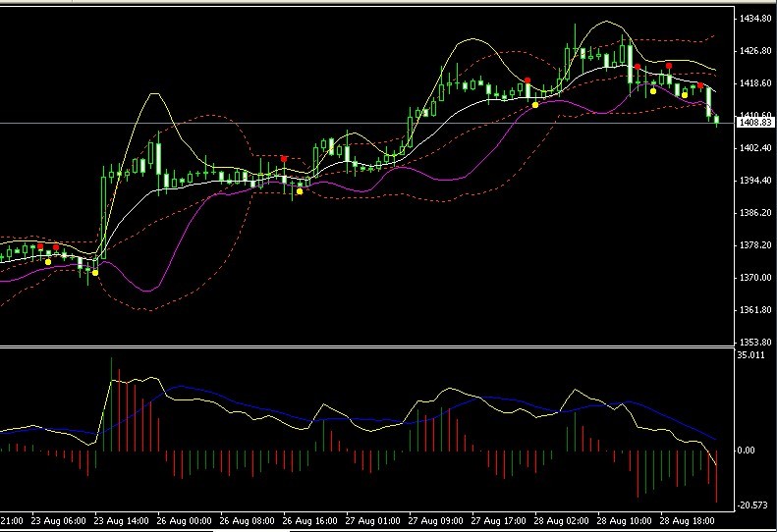Click the 28 Aug 18:00 time label
777x532 pixels.
[x=688, y=521]
